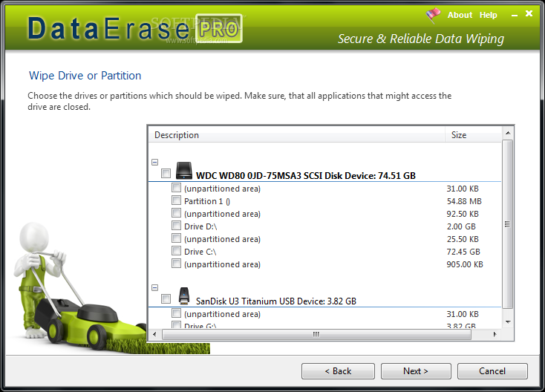
Task: Click the 92.50 KB size value
Action: (463, 214)
